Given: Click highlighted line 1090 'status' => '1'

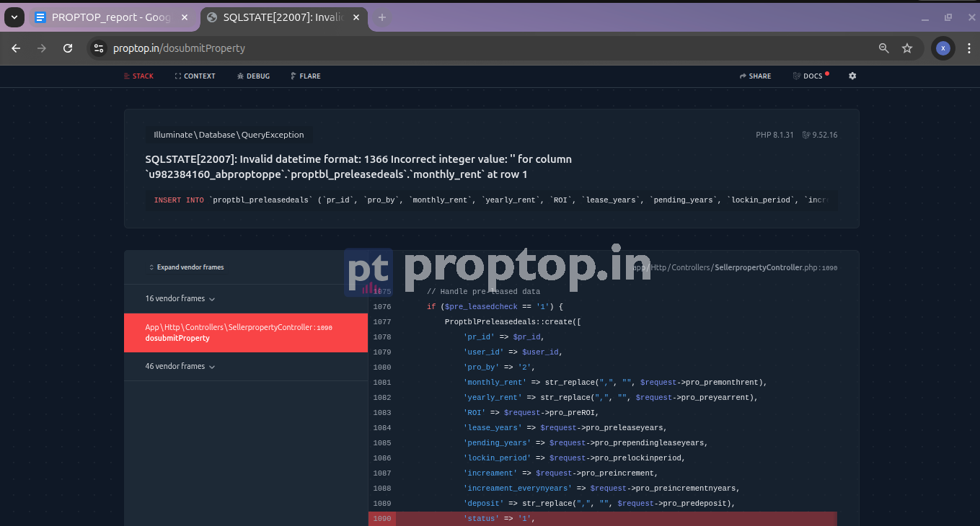Looking at the screenshot, I should (603, 519).
